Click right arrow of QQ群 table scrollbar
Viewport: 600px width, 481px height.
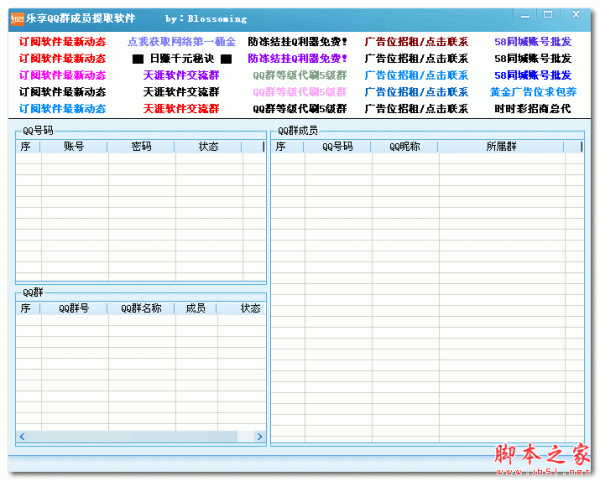[259, 436]
